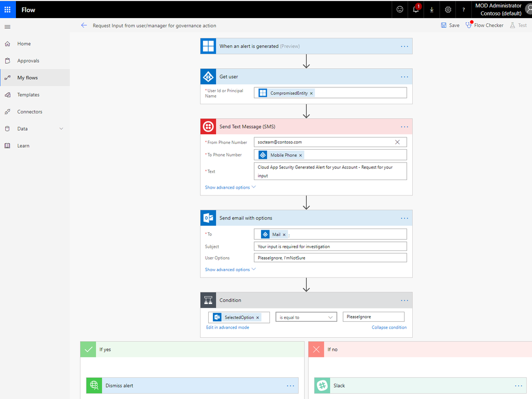This screenshot has width=532, height=399.
Task: Open Connectors in sidebar
Action: click(35, 112)
